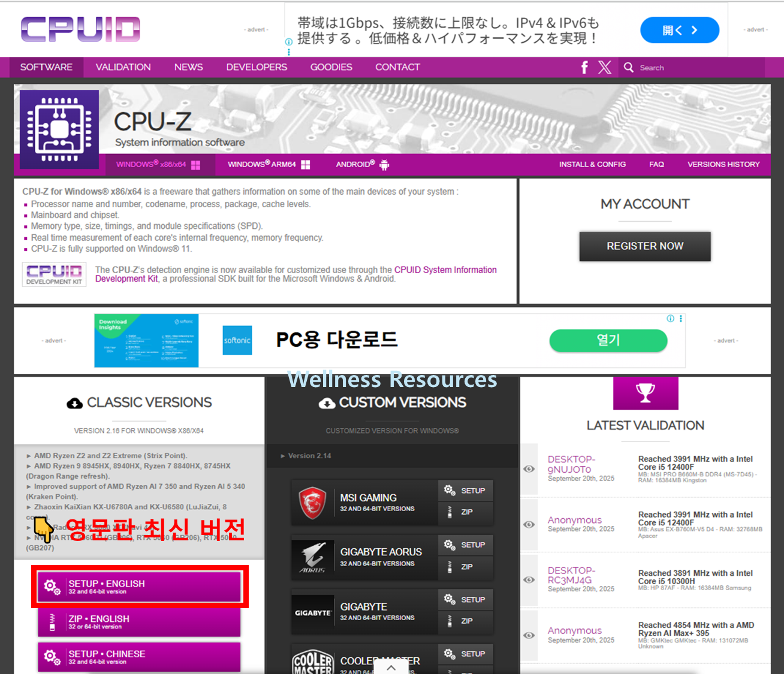Download Gigabyte Aorus SETUP version
The height and width of the screenshot is (674, 784).
coord(466,545)
